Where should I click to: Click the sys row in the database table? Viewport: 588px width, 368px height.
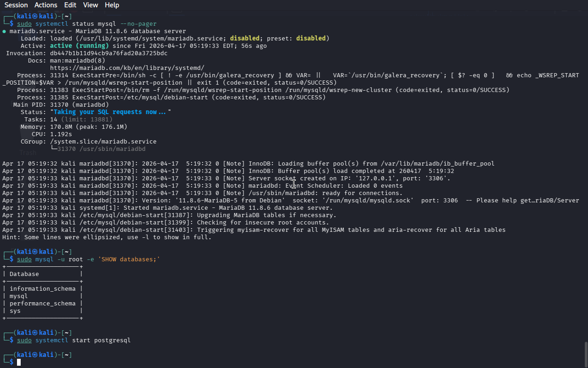tap(15, 311)
